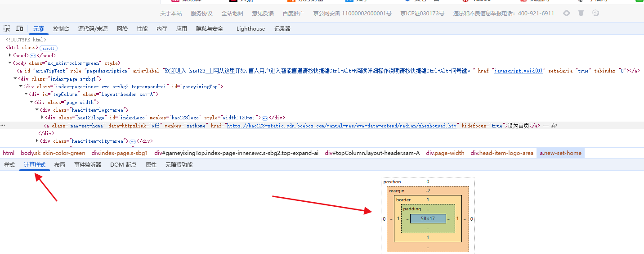Open the 记录器 recorder tab
644x254 pixels.
[x=282, y=29]
